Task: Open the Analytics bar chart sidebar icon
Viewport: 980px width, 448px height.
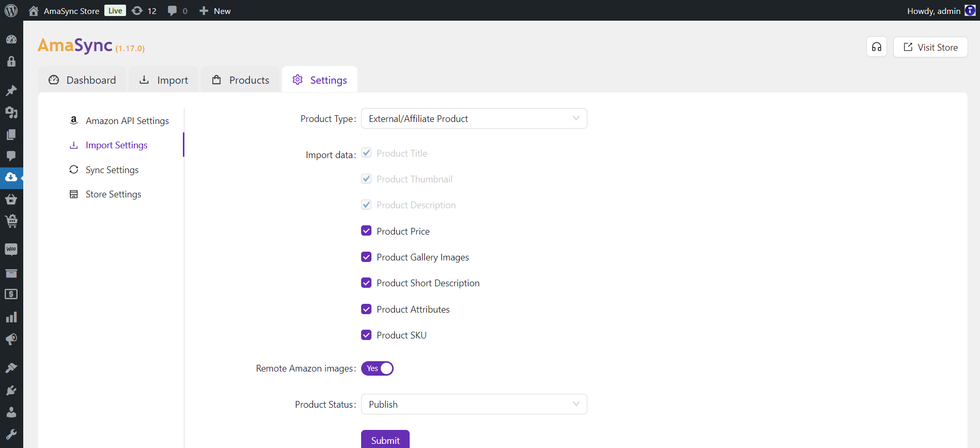Action: [11, 317]
